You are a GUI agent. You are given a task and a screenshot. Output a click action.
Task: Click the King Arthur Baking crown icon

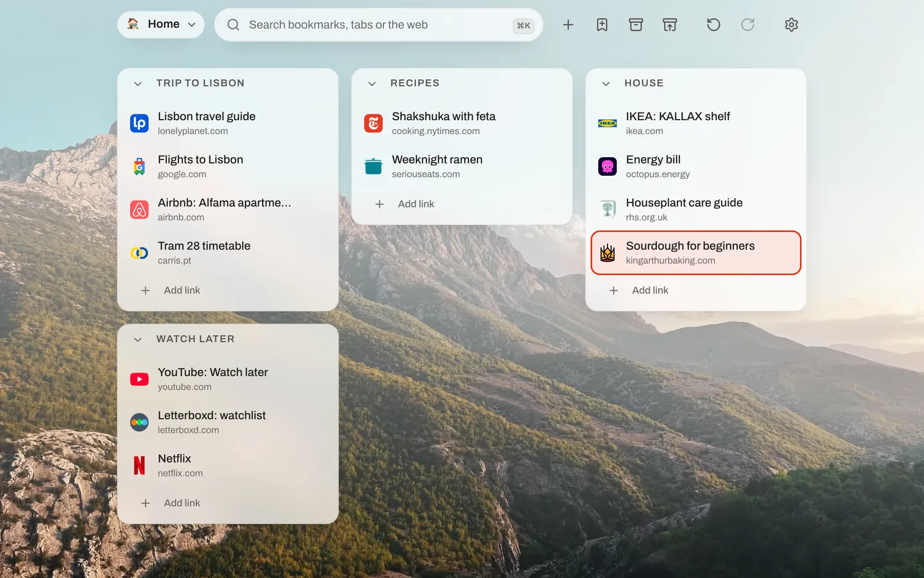[608, 253]
